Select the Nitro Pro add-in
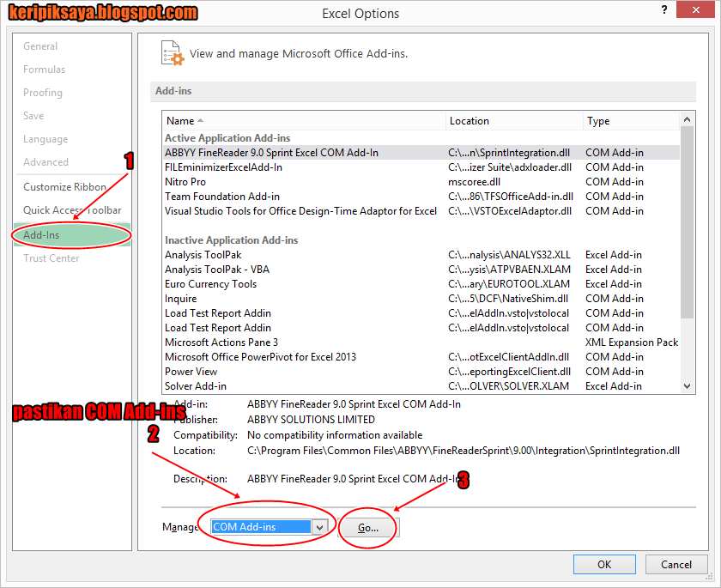Screen dimensions: 721x588 pyautogui.click(x=421, y=182)
